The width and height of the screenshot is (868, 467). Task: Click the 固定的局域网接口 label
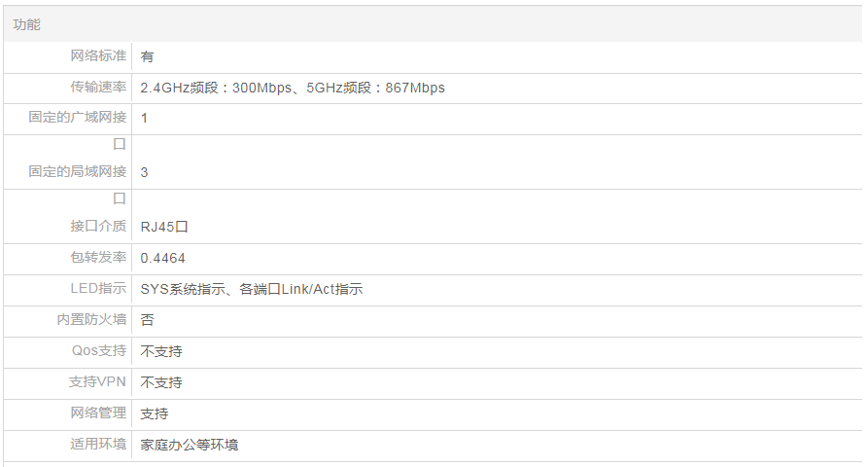[78, 172]
